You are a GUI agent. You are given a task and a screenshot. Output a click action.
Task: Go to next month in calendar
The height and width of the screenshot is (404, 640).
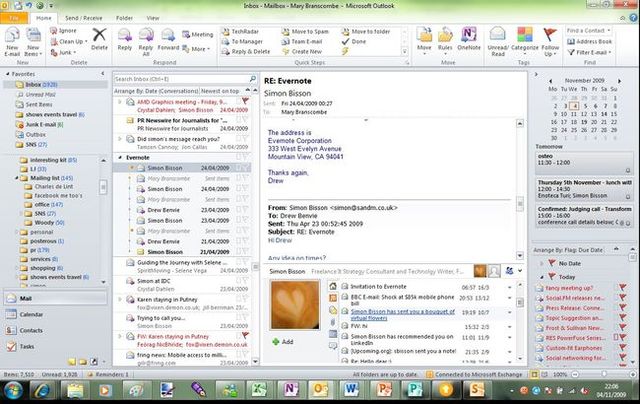tap(620, 81)
